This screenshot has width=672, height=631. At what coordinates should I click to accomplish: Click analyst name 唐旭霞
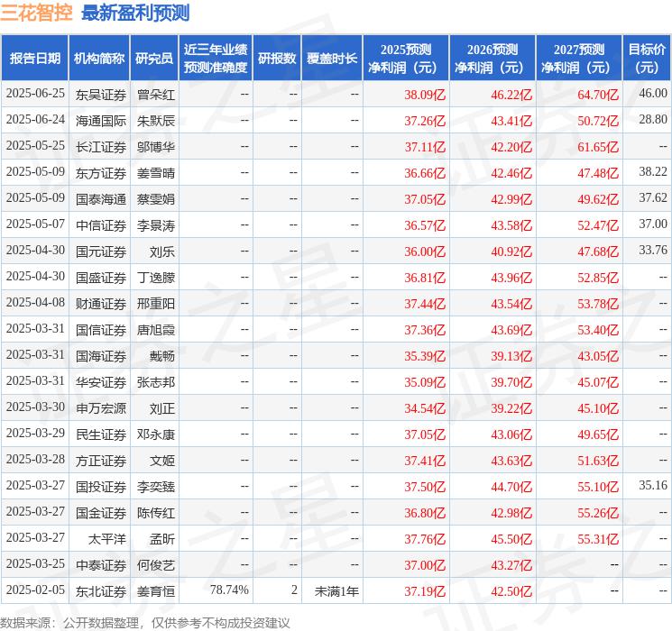point(156,330)
